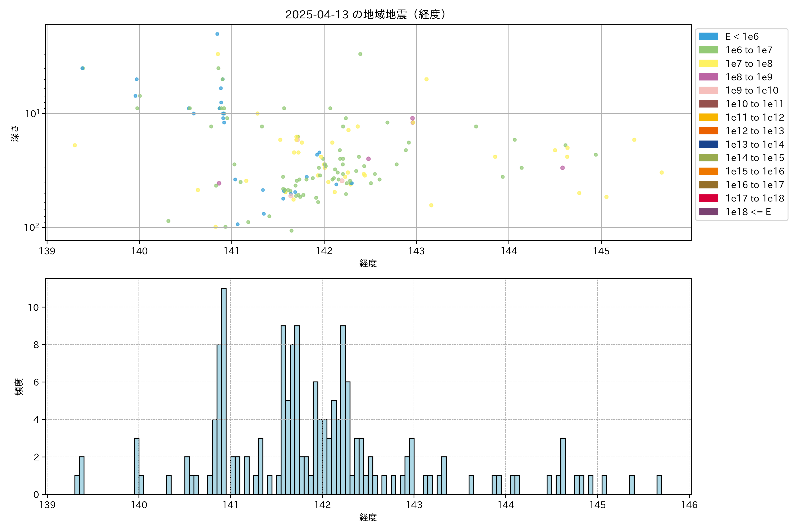Image resolution: width=798 pixels, height=532 pixels.
Task: Click the dark purple 1e18 <= E swatch
Action: click(708, 212)
